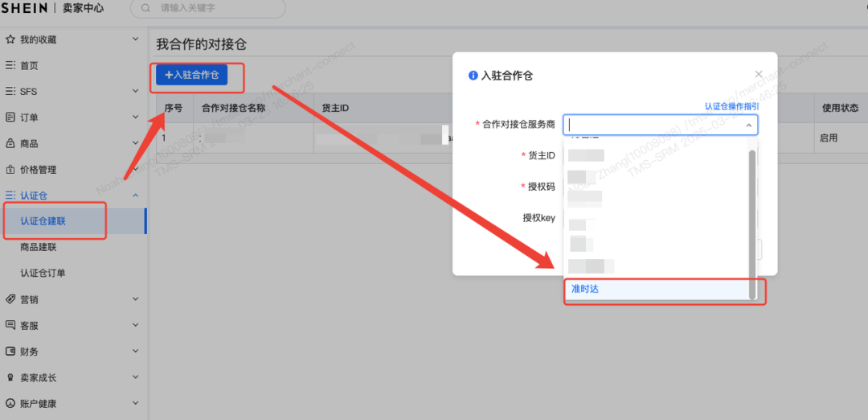The width and height of the screenshot is (868, 420).
Task: Click the 财务 wallet icon
Action: click(10, 352)
